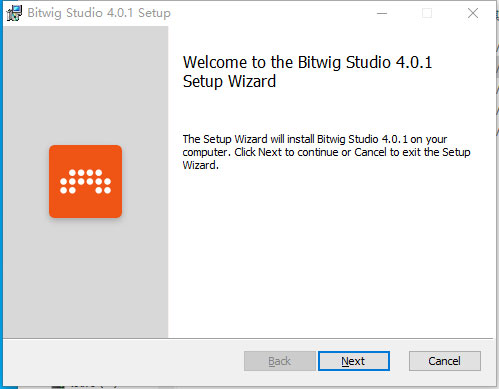Click the grayed-out Back button

[280, 361]
